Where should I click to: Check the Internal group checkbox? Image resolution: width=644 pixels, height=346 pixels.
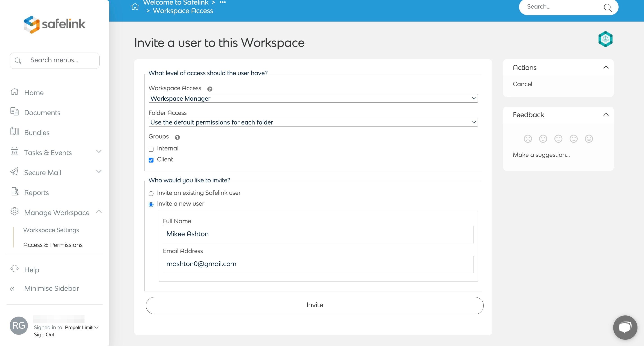click(x=151, y=149)
